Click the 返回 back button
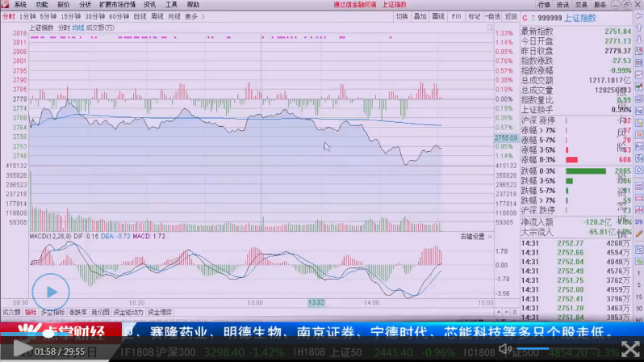Screen dimensions: 644x362 click(x=511, y=16)
